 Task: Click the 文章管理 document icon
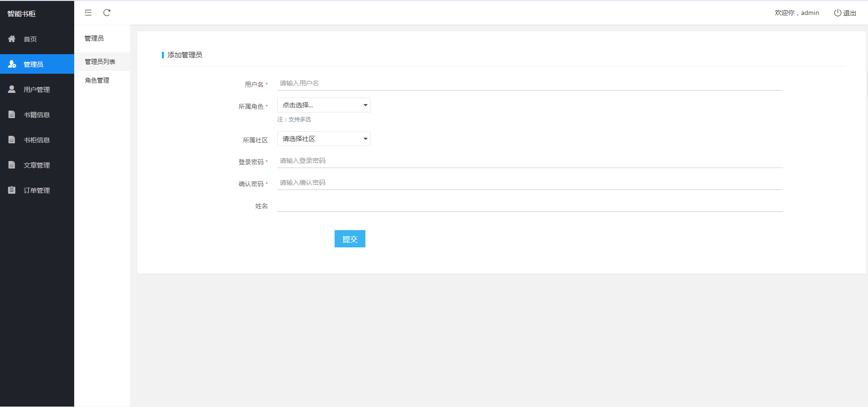[x=12, y=165]
